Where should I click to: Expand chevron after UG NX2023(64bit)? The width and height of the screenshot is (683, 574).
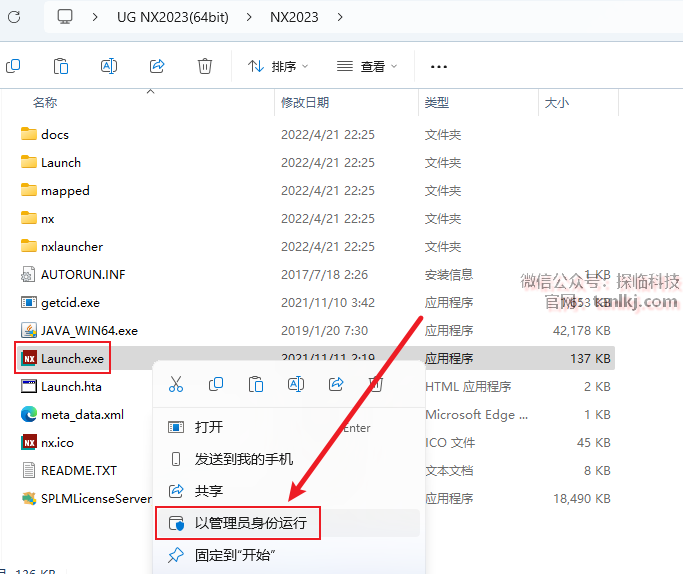pyautogui.click(x=249, y=17)
